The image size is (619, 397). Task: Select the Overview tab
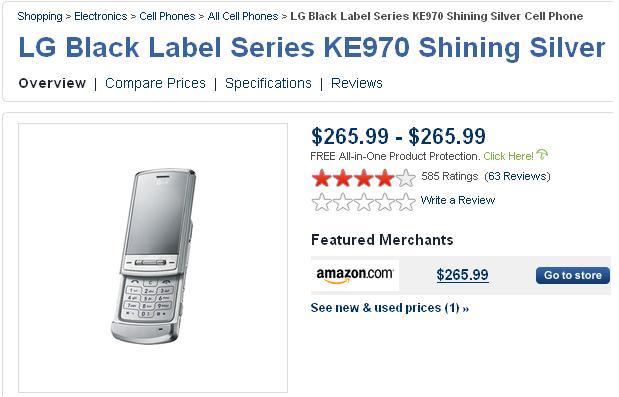pyautogui.click(x=52, y=83)
